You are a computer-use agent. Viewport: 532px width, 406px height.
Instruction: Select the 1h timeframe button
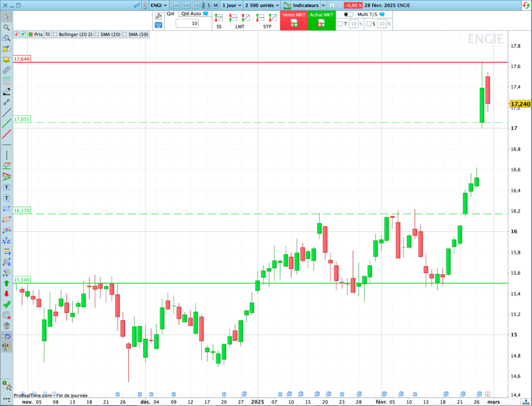[x=196, y=5]
